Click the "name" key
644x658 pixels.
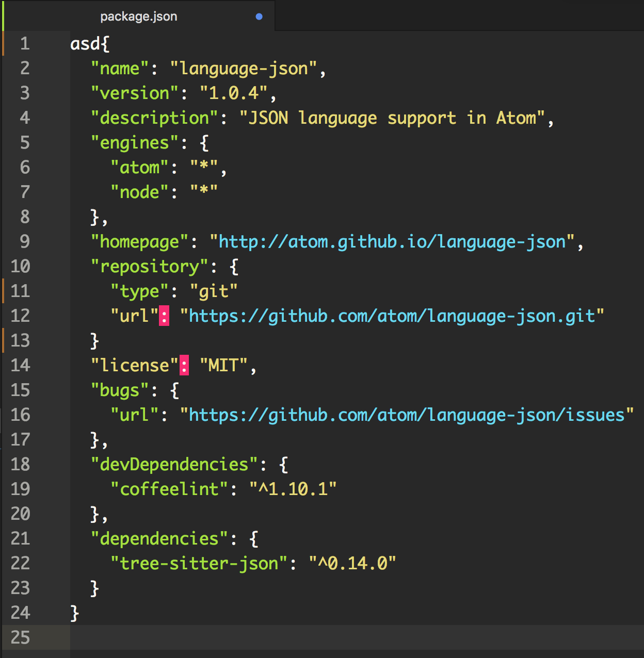tap(120, 69)
